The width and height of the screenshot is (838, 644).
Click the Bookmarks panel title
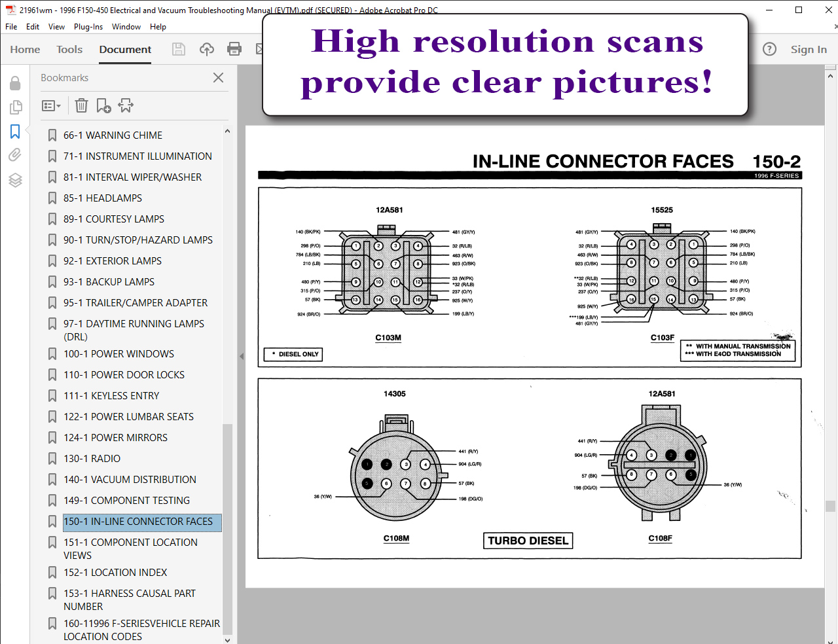64,77
